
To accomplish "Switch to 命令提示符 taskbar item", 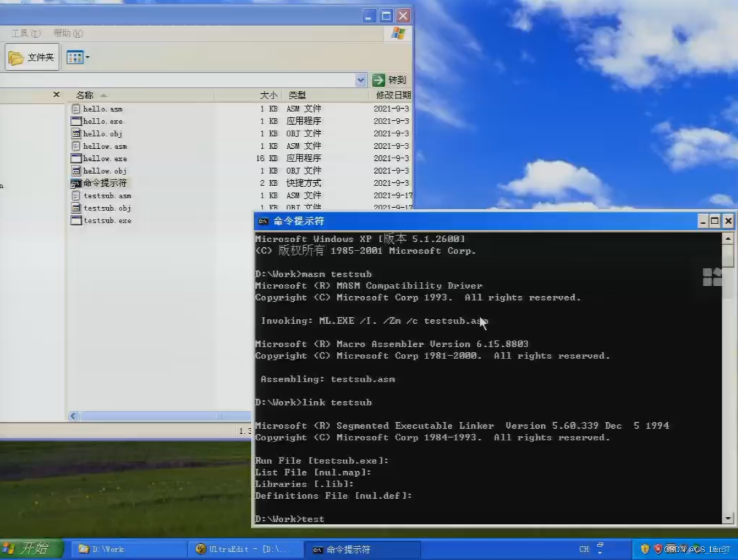I will [x=362, y=549].
